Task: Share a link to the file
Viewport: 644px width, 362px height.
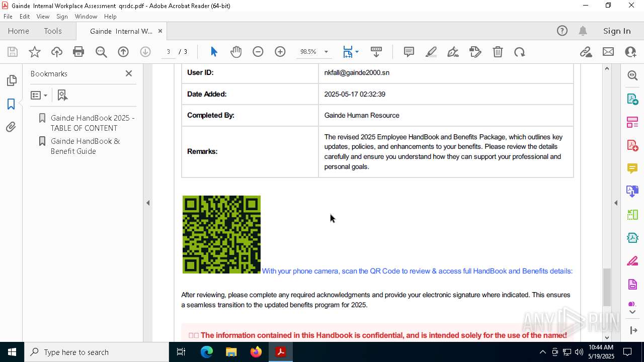Action: [x=586, y=52]
